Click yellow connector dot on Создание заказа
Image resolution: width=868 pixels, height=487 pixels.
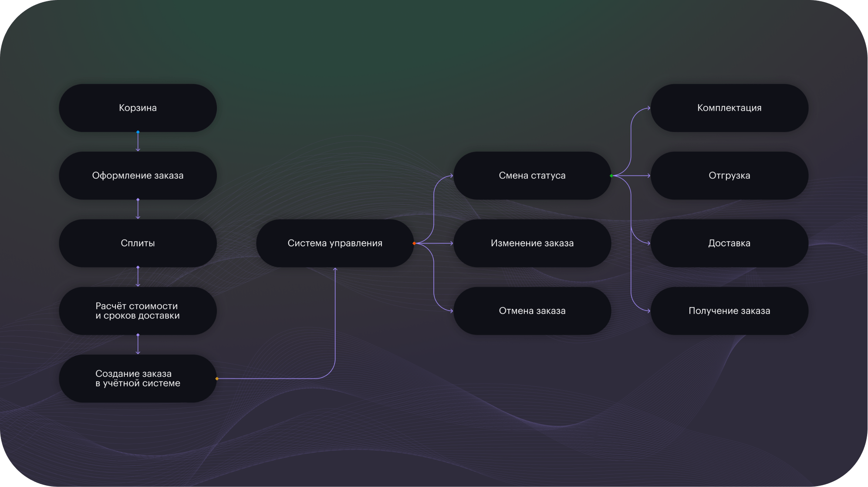(217, 379)
